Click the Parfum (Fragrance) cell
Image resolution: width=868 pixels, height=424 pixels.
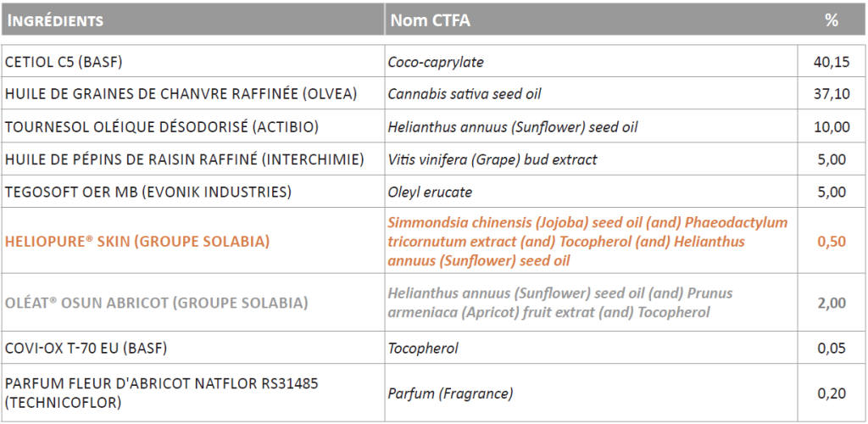click(591, 393)
